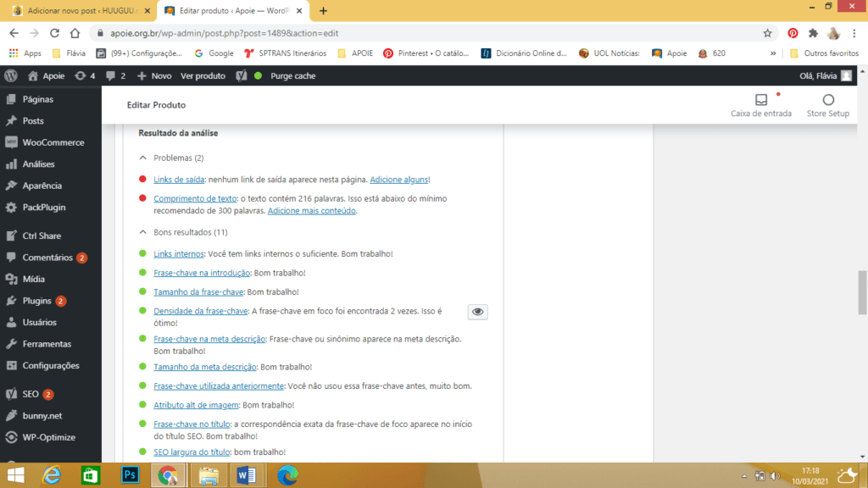Open the Store Setup circle icon

(x=828, y=100)
